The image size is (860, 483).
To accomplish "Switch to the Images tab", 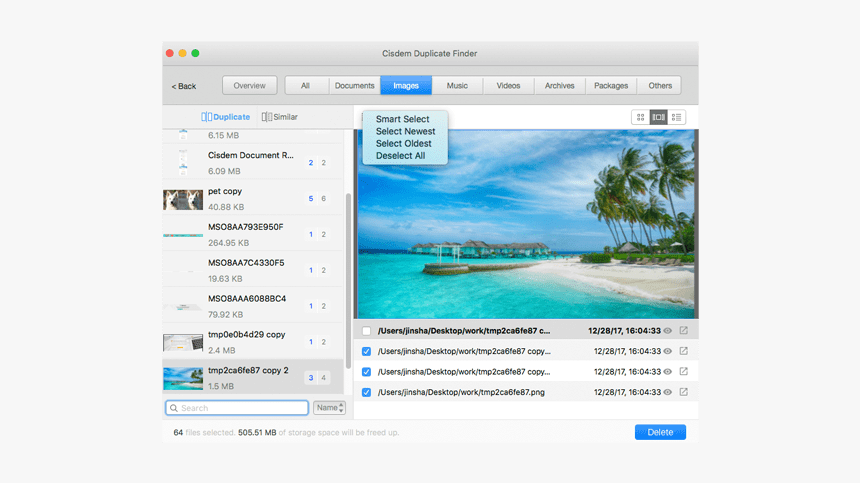I will [406, 86].
